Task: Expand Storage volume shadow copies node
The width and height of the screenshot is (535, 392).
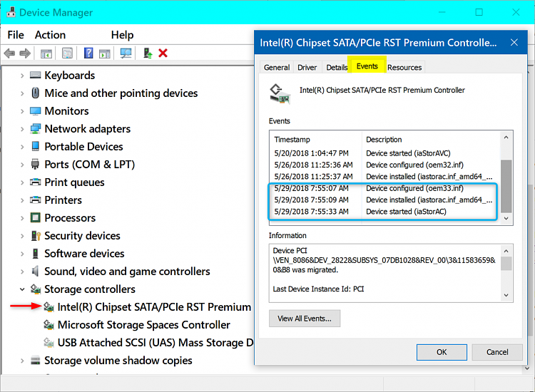Action: pos(22,361)
